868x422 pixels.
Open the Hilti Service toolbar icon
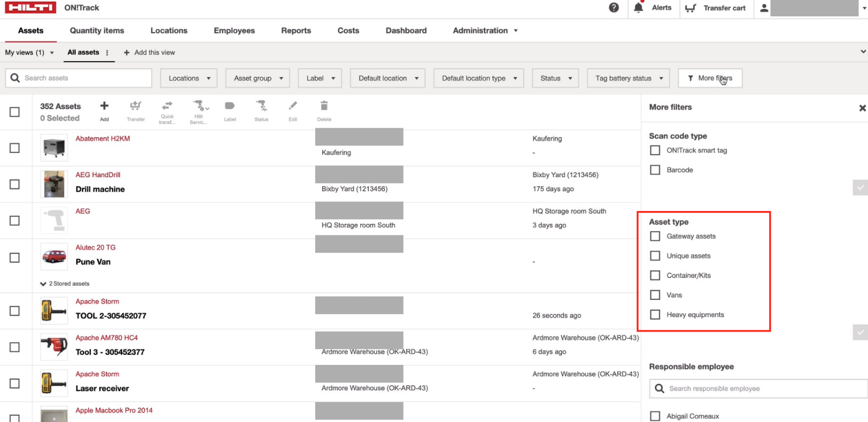200,106
